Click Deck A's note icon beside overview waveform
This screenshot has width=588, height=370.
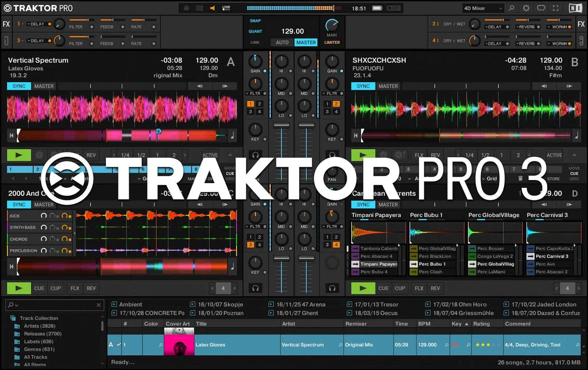coord(233,136)
